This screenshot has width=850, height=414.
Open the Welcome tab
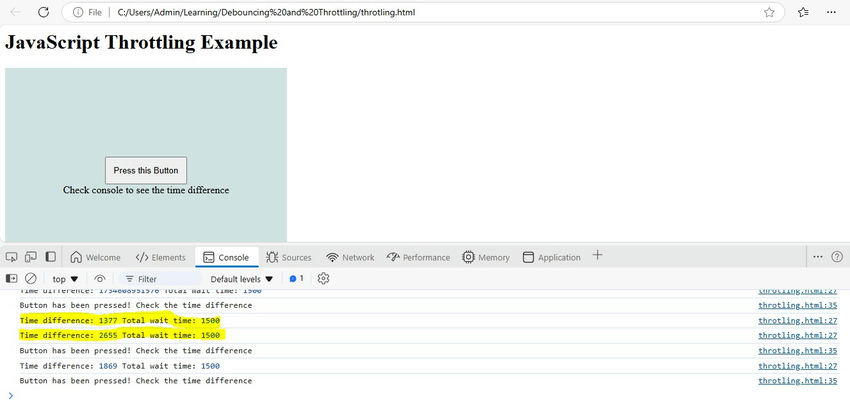pyautogui.click(x=95, y=257)
